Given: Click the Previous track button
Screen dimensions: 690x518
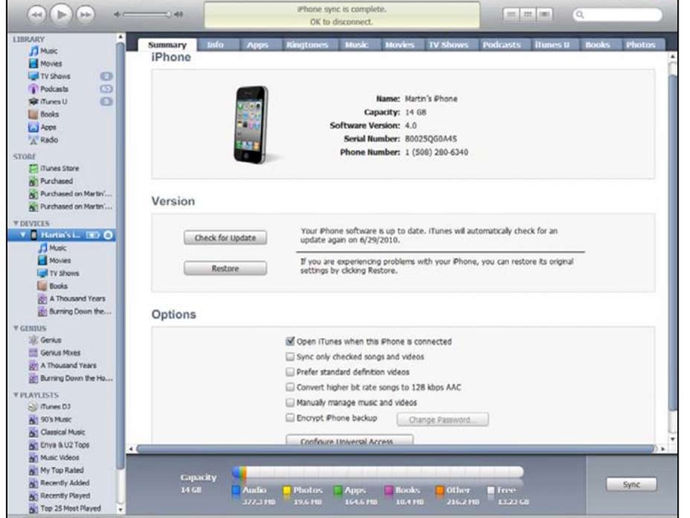Looking at the screenshot, I should (x=37, y=15).
